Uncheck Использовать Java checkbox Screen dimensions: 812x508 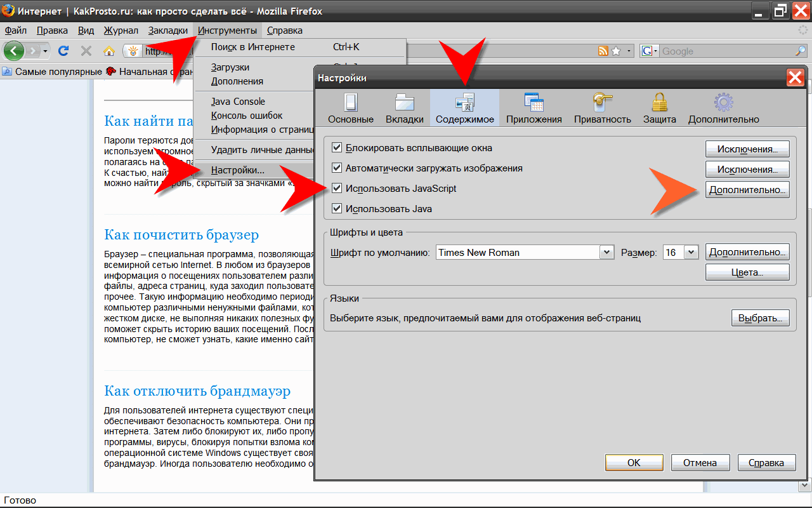coord(337,208)
